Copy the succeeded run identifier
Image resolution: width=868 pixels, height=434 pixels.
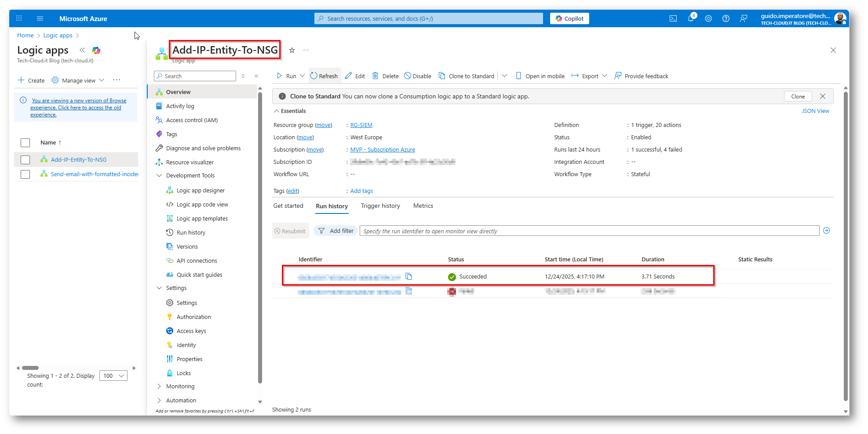pyautogui.click(x=408, y=276)
